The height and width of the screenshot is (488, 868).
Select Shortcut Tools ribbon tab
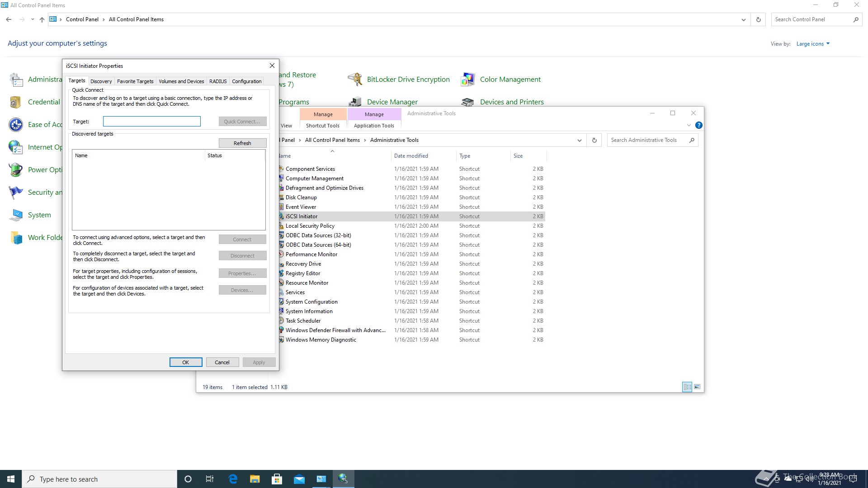[x=323, y=126]
